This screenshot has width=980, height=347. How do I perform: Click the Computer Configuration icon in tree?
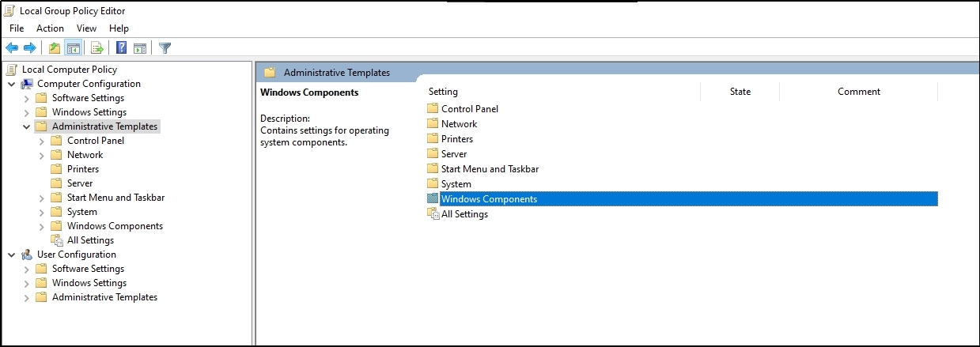pyautogui.click(x=27, y=84)
